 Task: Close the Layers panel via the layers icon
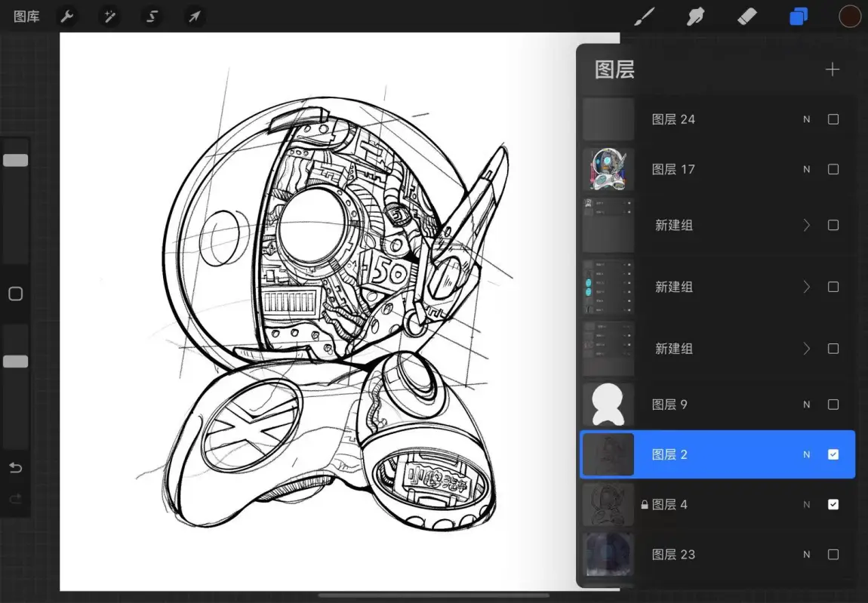(799, 17)
